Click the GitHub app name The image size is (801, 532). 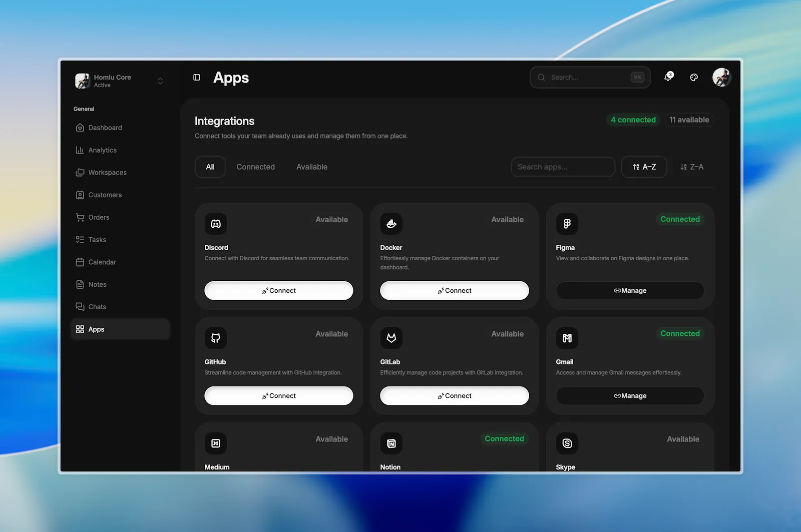pos(215,362)
